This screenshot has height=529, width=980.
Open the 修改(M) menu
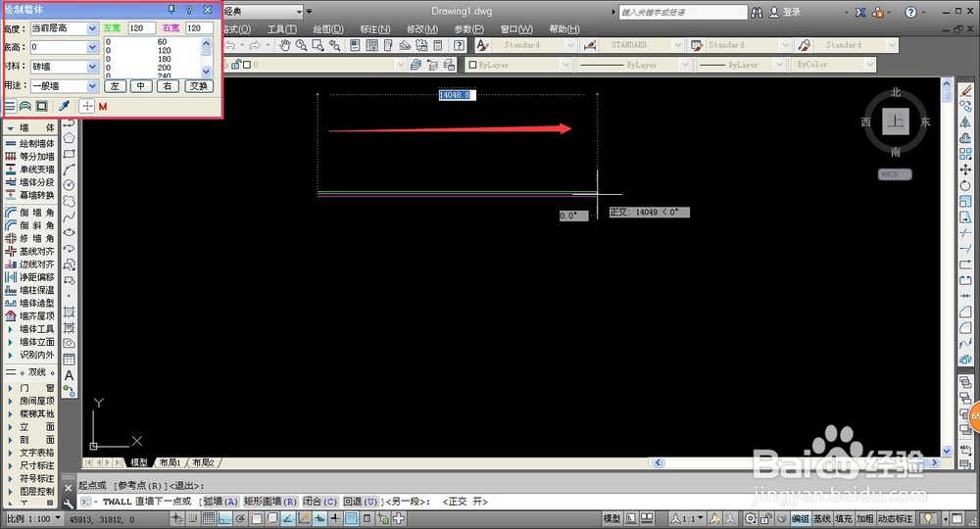tap(421, 29)
